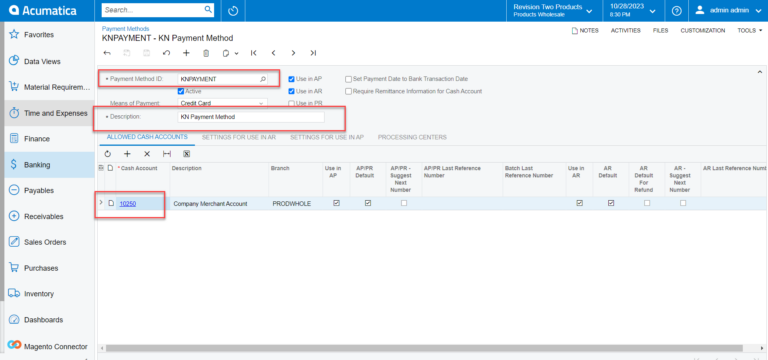The width and height of the screenshot is (768, 360).
Task: Open the Sales Orders workspace
Action: tap(49, 242)
